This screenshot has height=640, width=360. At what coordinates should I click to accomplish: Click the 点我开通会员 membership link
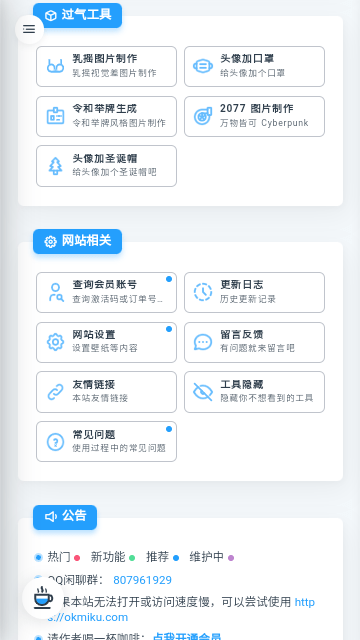(187, 636)
